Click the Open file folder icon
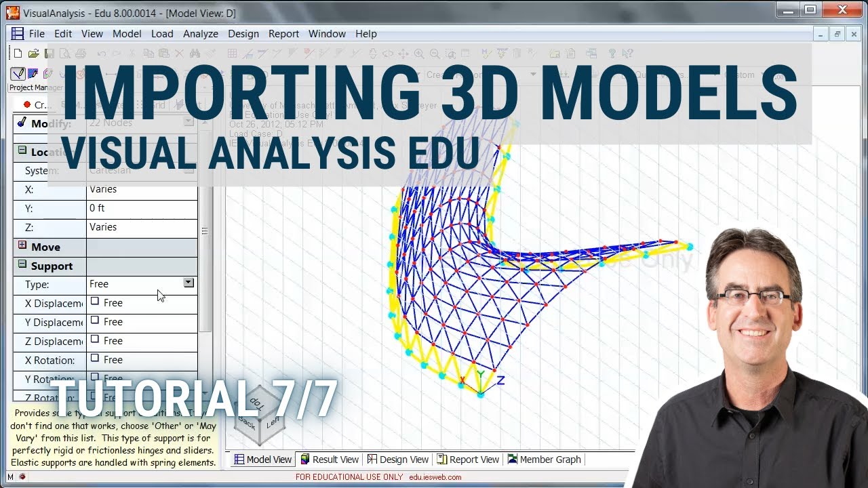The image size is (868, 488). pyautogui.click(x=33, y=54)
